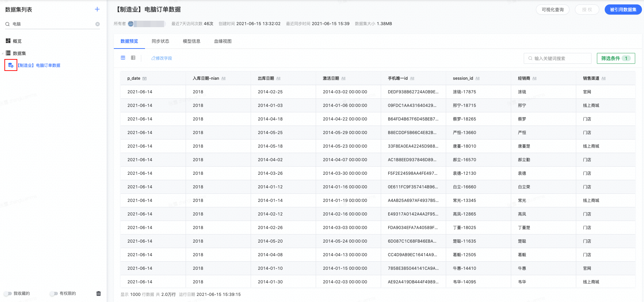Click the 销售渠道 column type icon
Screen dimensions: 644x302
pyautogui.click(x=604, y=78)
